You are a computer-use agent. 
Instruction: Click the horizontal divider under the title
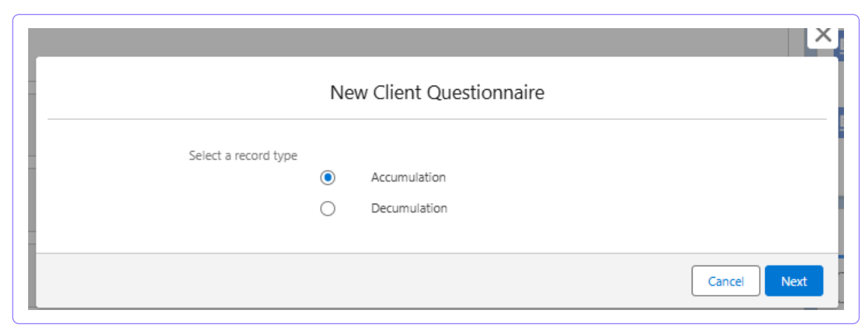click(437, 119)
